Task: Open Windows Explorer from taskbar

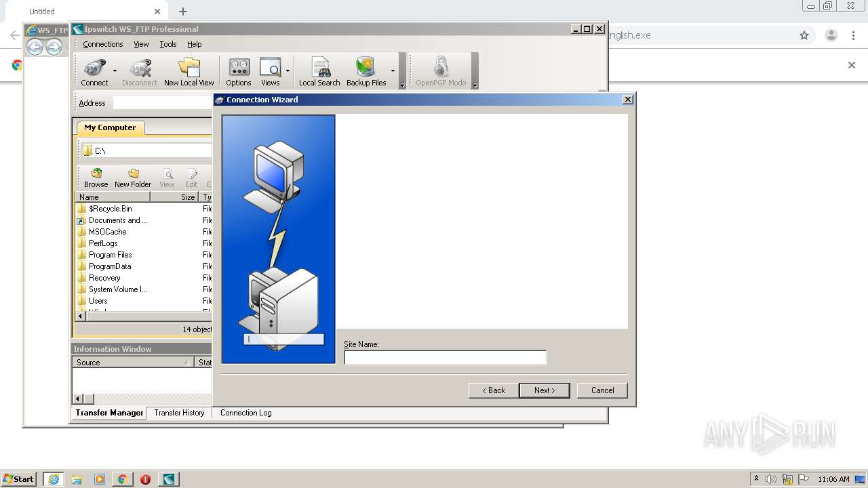Action: tap(77, 479)
